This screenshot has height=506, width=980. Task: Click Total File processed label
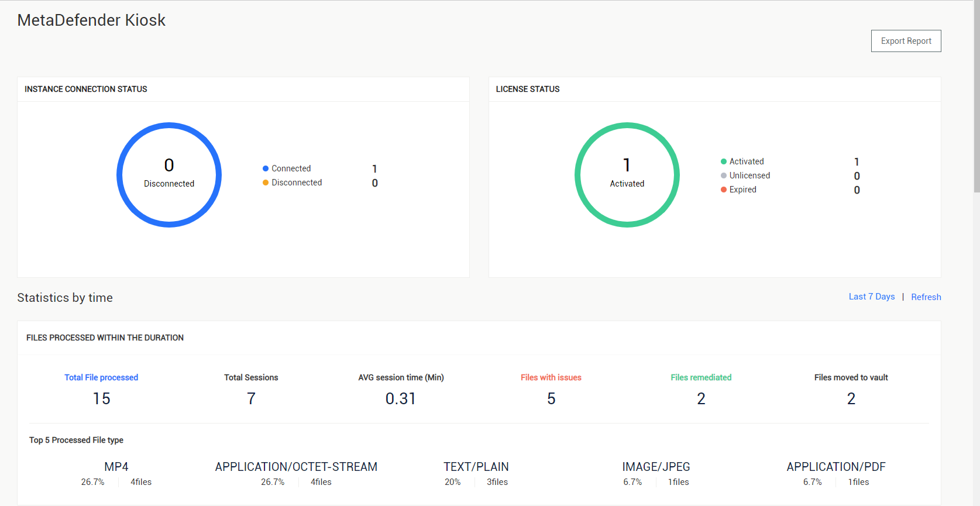(101, 377)
